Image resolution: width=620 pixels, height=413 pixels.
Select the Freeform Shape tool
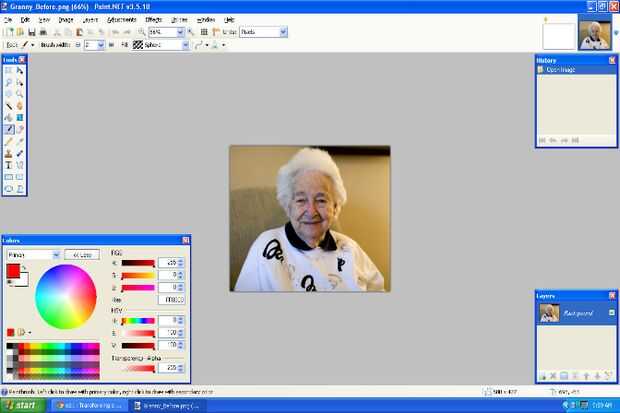tap(19, 189)
